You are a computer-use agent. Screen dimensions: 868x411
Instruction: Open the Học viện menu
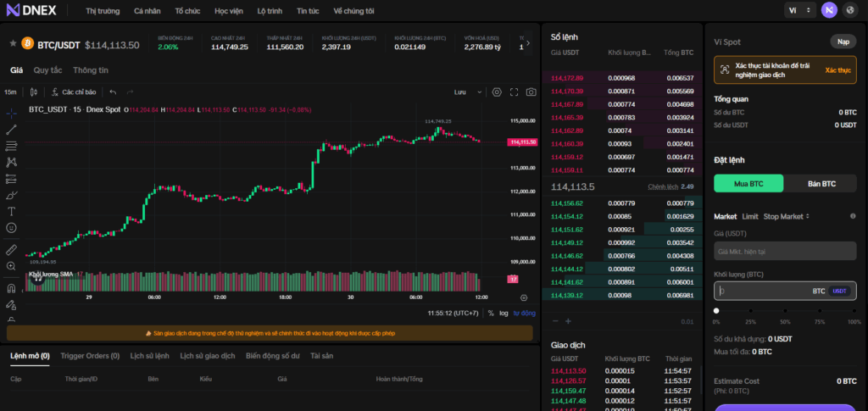pyautogui.click(x=228, y=10)
